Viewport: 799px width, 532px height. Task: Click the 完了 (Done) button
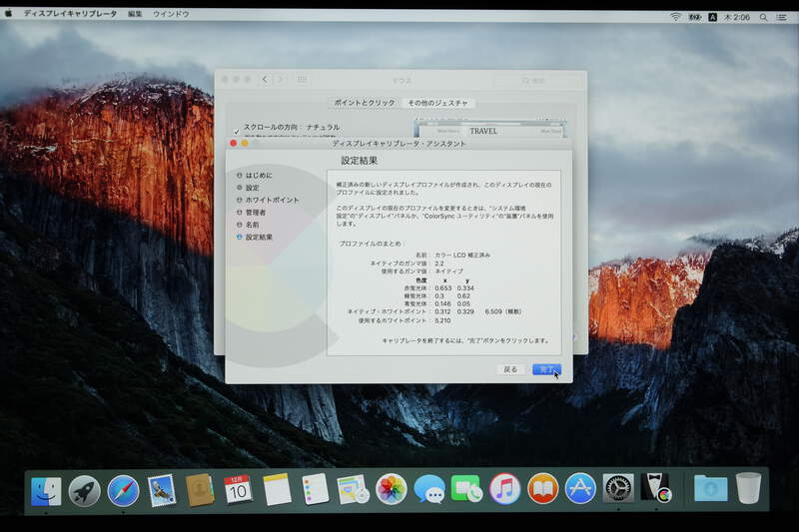tap(546, 369)
